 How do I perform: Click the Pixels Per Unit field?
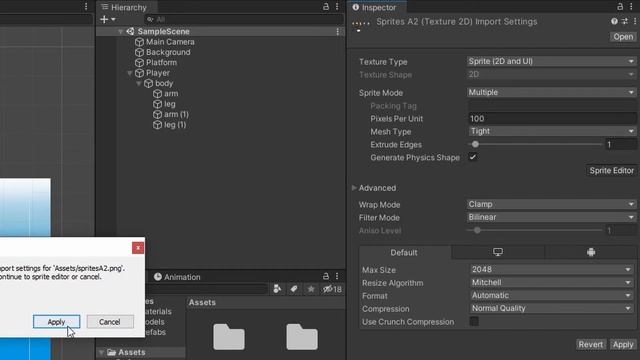[x=551, y=119]
